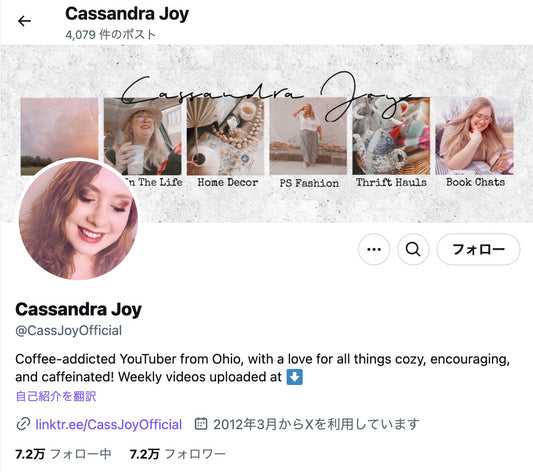Open the Home Decor banner image
This screenshot has height=472, width=533.
[225, 136]
